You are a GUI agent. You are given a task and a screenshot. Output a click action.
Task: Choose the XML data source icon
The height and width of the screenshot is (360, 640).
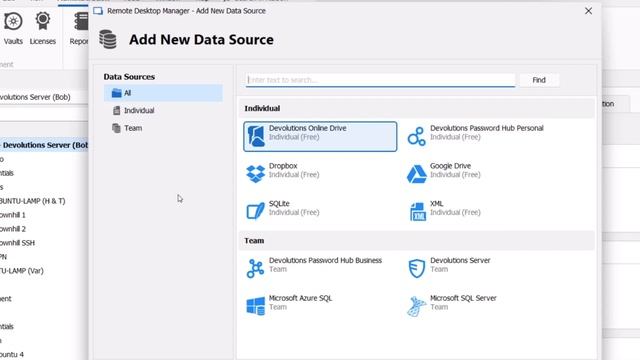click(417, 211)
